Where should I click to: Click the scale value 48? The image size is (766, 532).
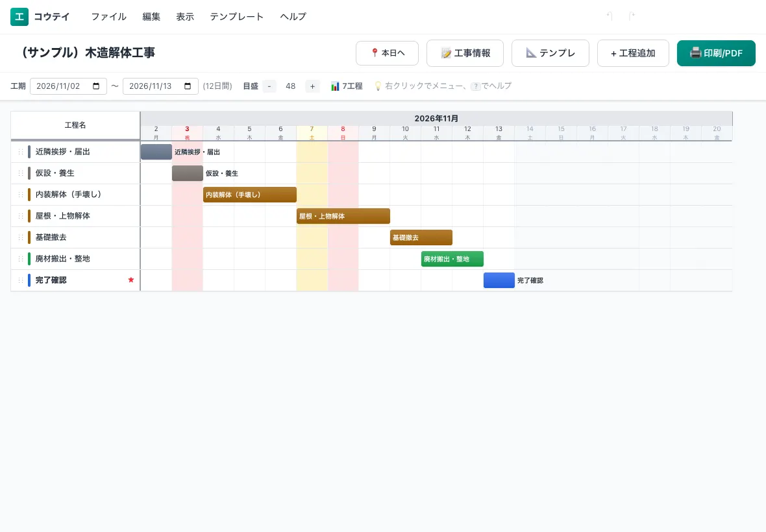[291, 86]
